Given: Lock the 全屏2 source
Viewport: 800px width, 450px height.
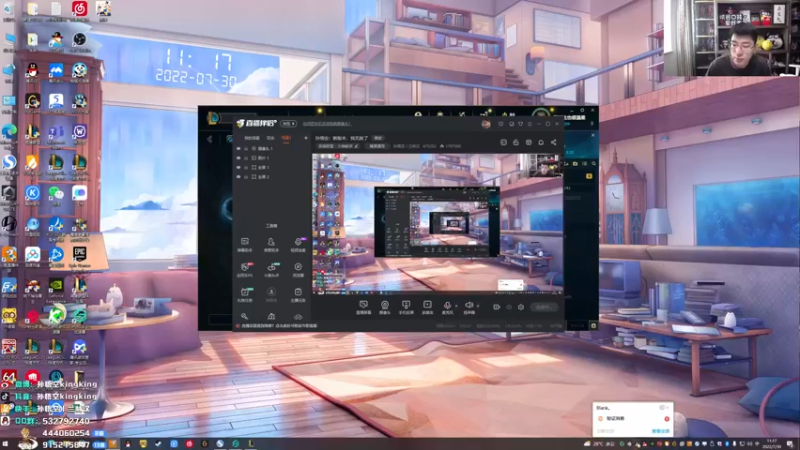Looking at the screenshot, I should click(x=246, y=177).
